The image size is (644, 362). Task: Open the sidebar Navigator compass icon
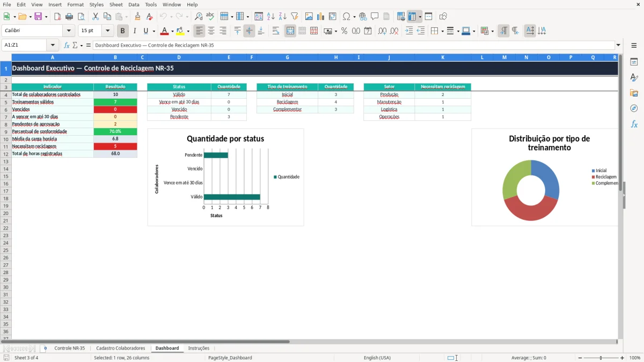[x=634, y=109]
